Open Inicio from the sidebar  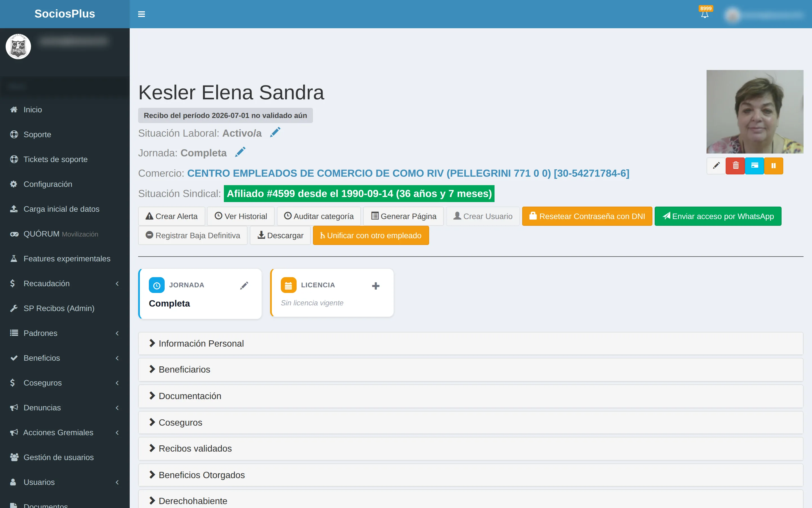[65, 110]
